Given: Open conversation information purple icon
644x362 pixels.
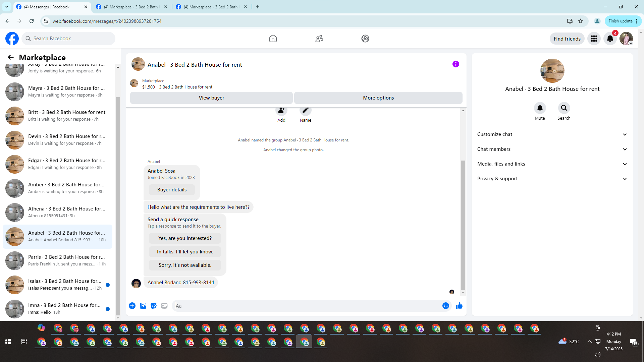Looking at the screenshot, I should click(455, 64).
